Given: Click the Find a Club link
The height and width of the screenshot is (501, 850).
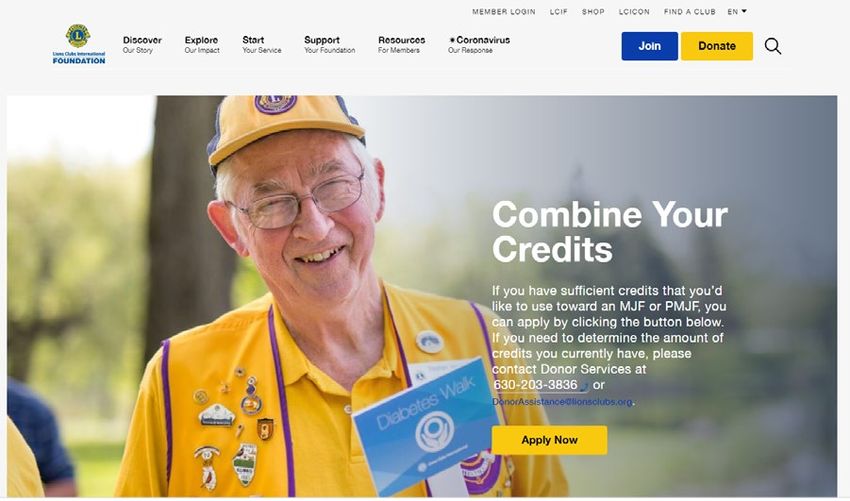Looking at the screenshot, I should 690,11.
